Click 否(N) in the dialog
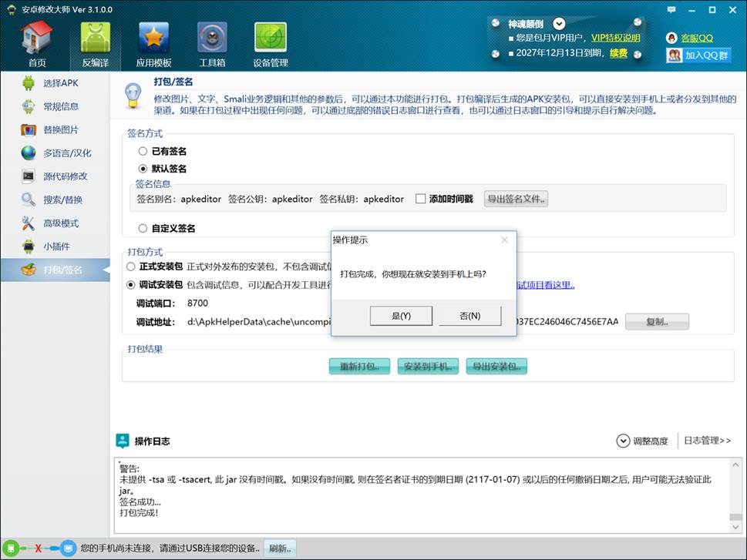 pyautogui.click(x=469, y=316)
